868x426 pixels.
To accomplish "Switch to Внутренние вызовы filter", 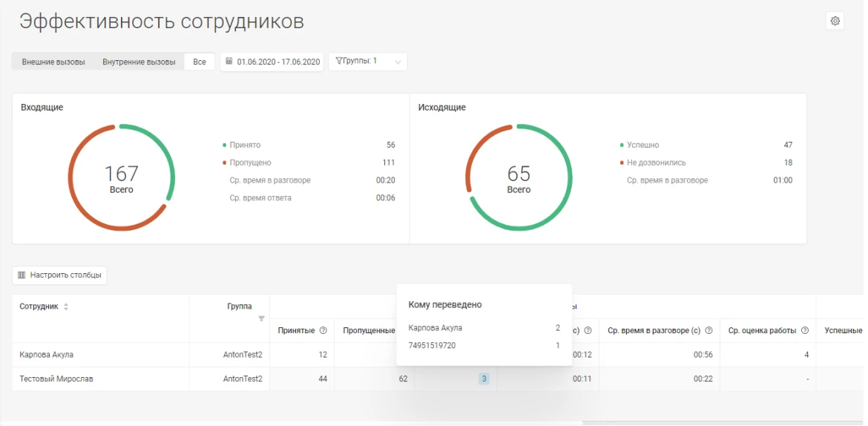I will 139,62.
